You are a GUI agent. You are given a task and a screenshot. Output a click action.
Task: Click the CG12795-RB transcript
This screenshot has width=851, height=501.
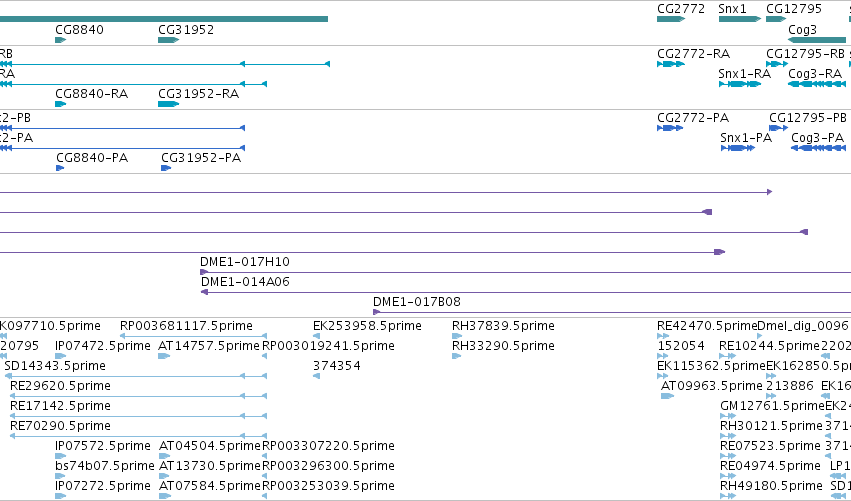tap(777, 65)
